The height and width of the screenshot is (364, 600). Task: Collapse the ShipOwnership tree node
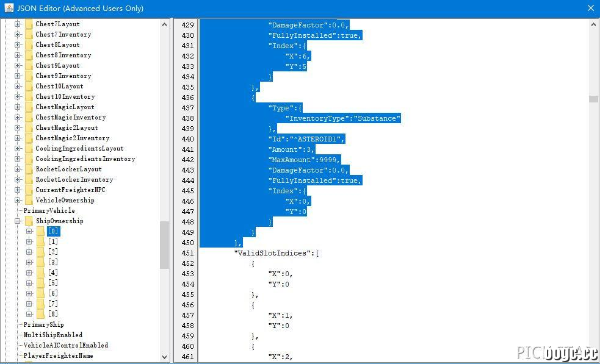pos(17,221)
